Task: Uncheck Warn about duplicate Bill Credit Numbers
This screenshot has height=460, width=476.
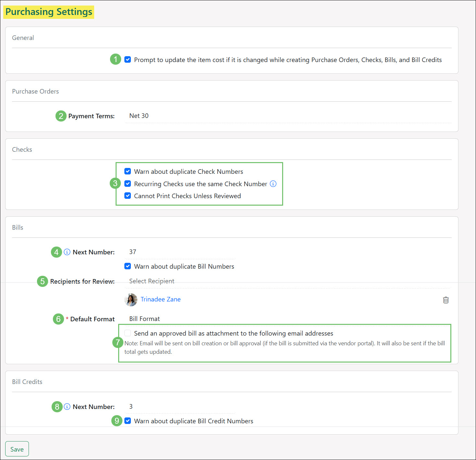Action: coord(128,421)
